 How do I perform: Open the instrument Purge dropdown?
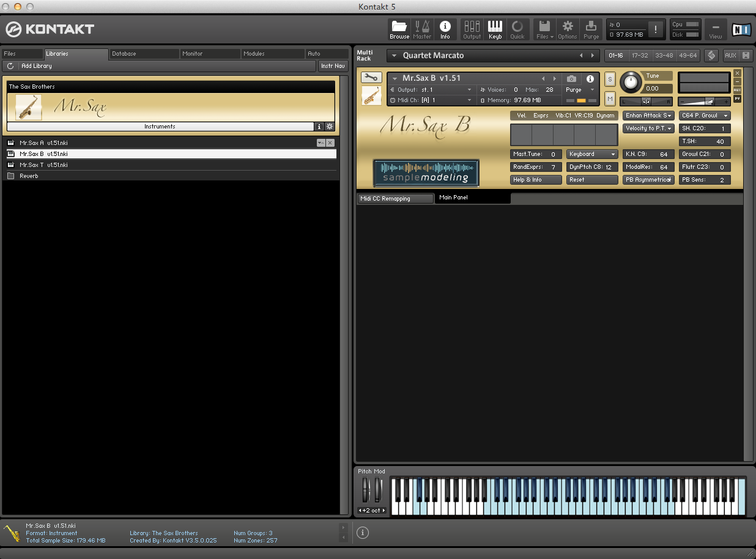coord(580,90)
